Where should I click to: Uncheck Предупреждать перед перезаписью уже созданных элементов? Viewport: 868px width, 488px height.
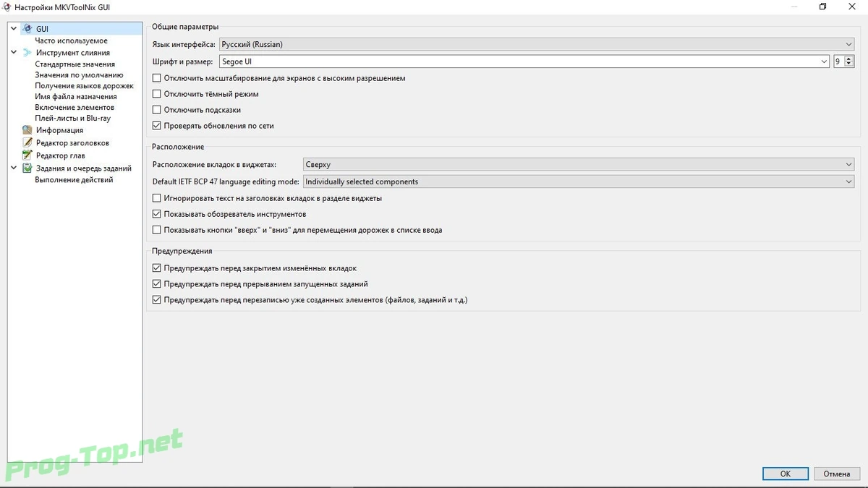click(157, 300)
